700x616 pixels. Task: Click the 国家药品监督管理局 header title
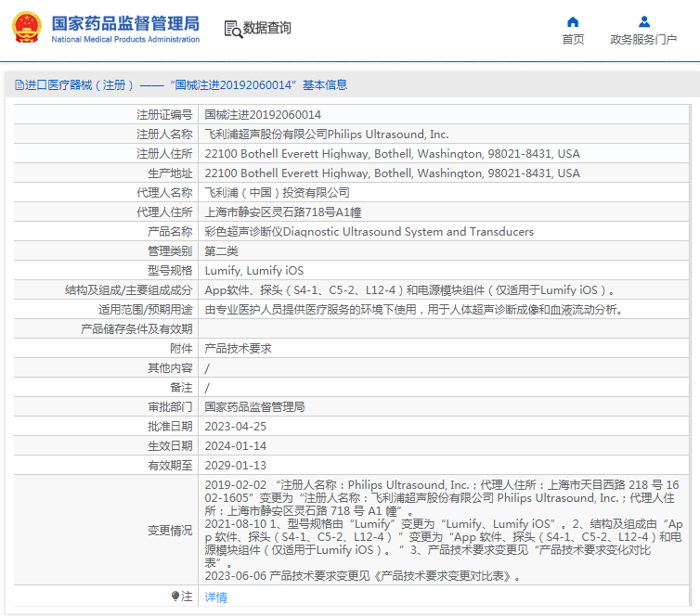(125, 23)
